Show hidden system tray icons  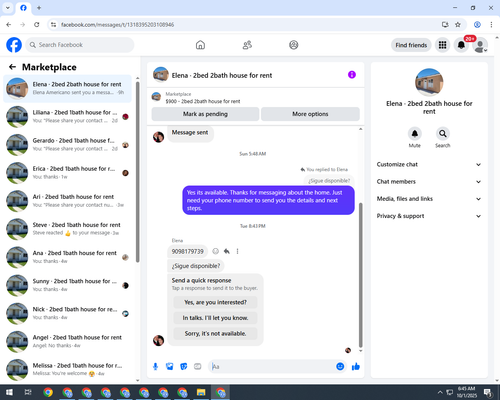coord(440,392)
